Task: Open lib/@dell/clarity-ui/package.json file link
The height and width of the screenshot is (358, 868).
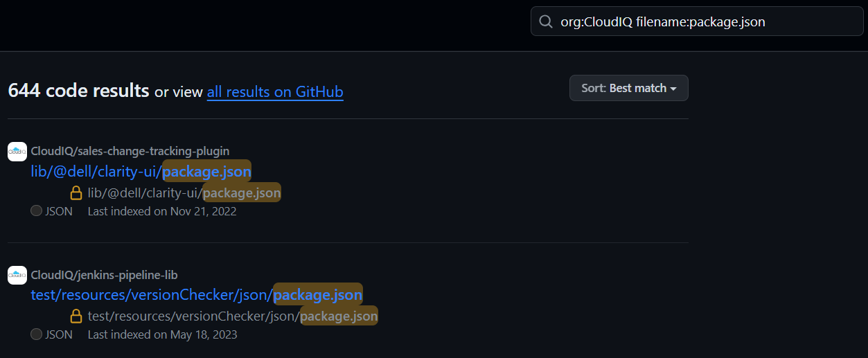Action: tap(141, 171)
